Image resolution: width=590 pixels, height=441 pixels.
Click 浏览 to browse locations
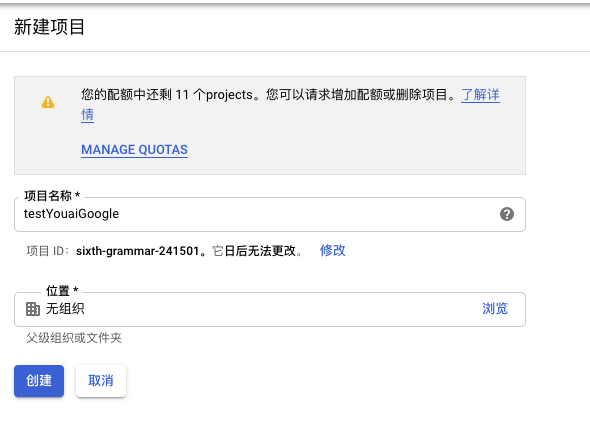point(495,309)
